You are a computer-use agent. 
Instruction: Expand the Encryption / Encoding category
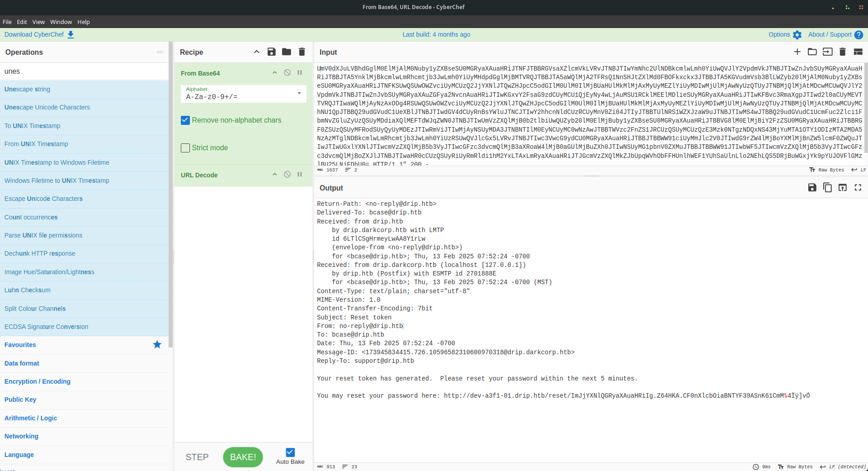[x=38, y=381]
